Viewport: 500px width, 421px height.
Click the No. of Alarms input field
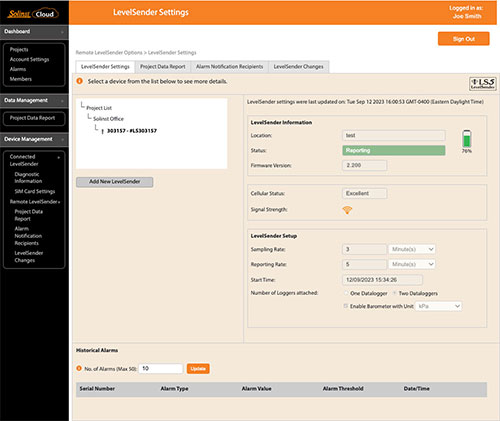161,369
